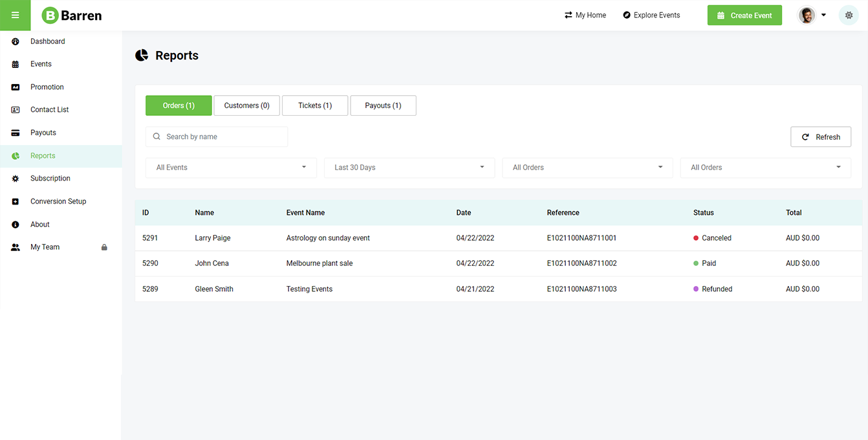This screenshot has width=868, height=440.
Task: Click the lock icon beside My Team
Action: coord(104,247)
